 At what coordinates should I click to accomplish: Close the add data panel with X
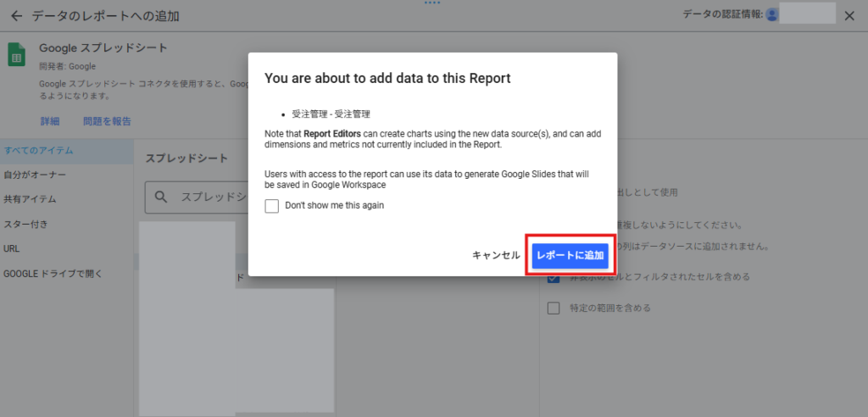tap(849, 16)
